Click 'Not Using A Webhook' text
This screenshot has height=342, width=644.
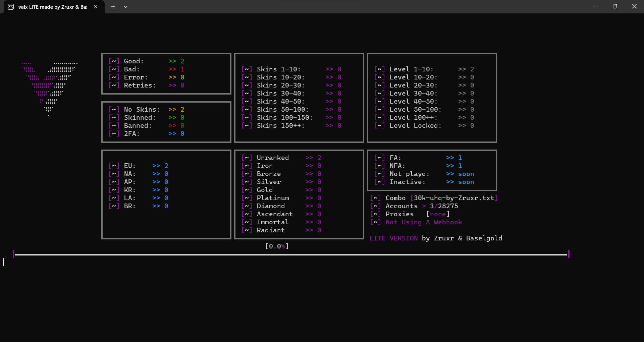424,222
